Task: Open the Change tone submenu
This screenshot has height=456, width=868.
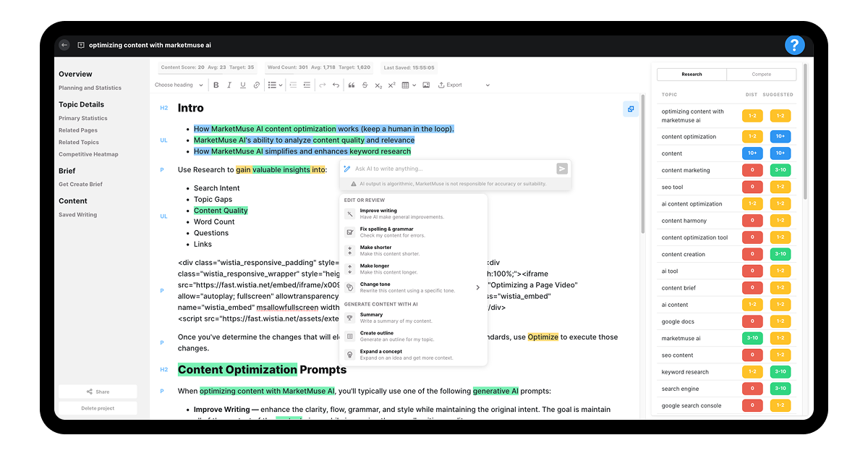Action: pos(413,287)
